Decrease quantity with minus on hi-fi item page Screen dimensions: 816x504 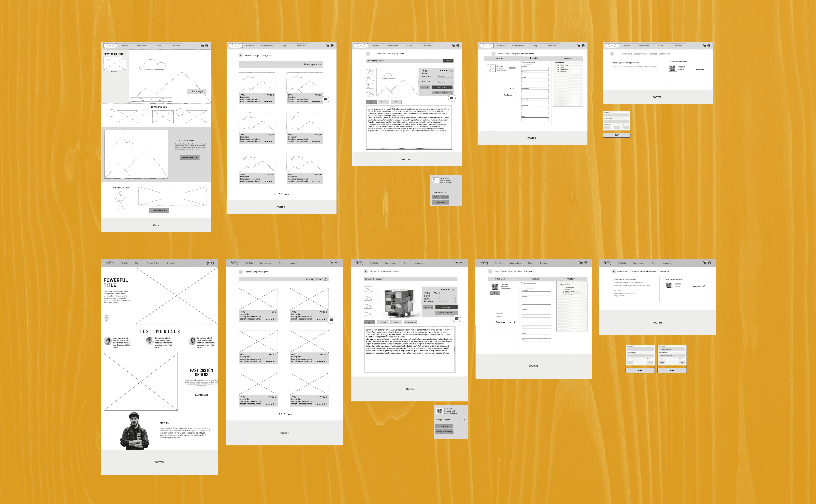425,307
